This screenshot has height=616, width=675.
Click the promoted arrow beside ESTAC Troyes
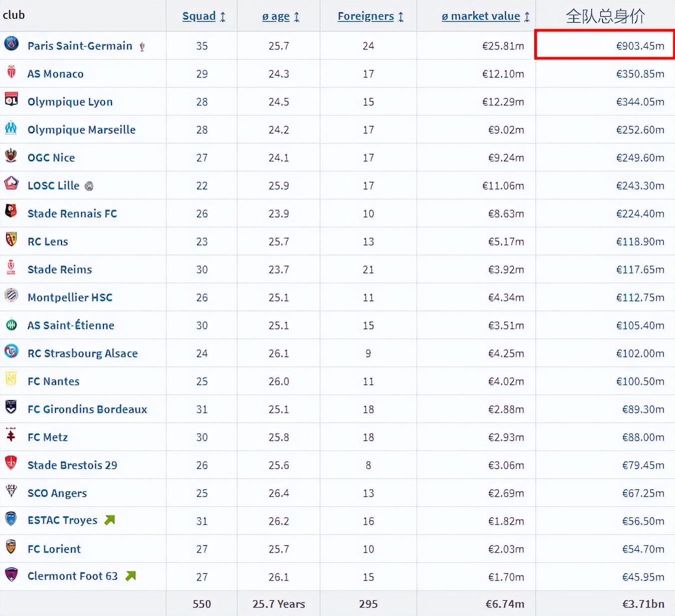tap(110, 520)
